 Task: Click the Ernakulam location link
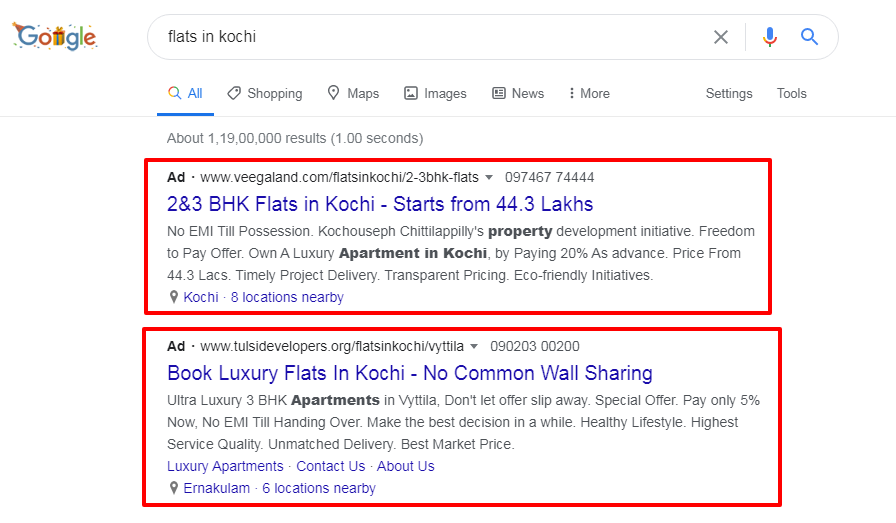[x=217, y=488]
